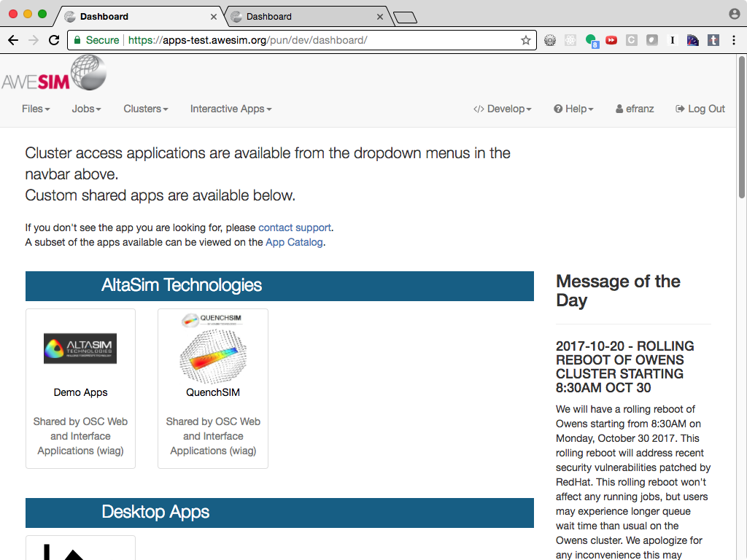Click the browser back arrow
747x560 pixels.
13,40
